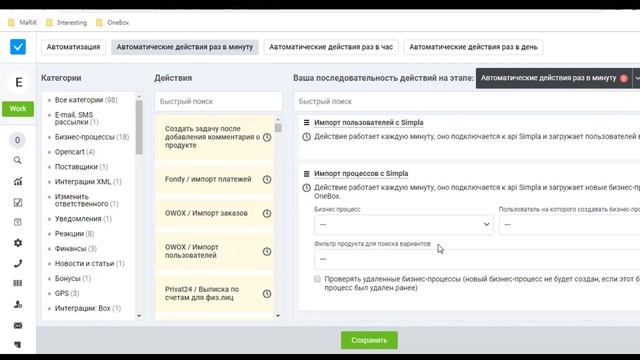The width and height of the screenshot is (640, 360).
Task: Select Opencart (4) category
Action: (75, 152)
